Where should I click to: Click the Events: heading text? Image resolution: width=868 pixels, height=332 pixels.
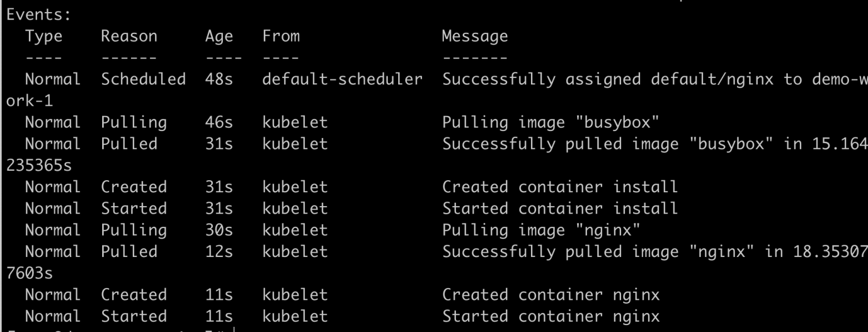point(37,15)
